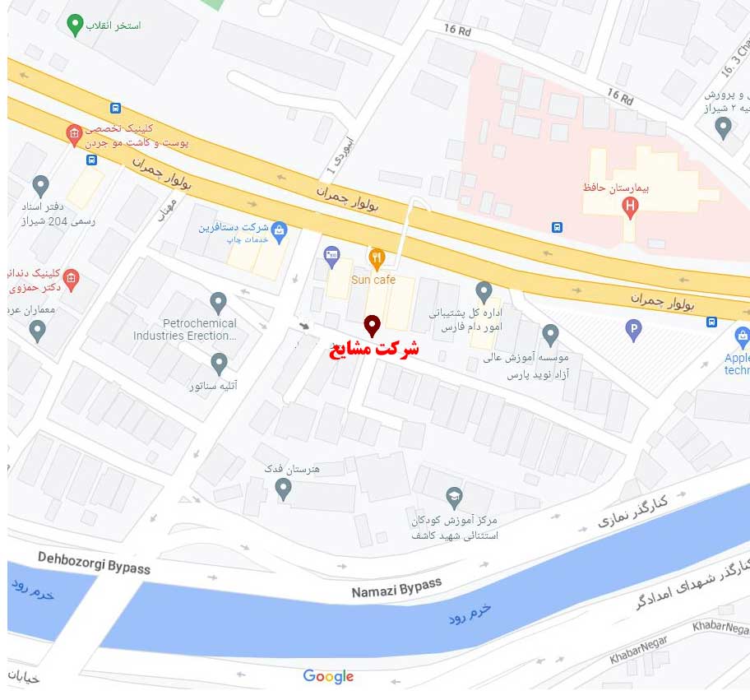Open the graduation cap marker for مرکز آموزش کودکان
The image size is (750, 700).
(x=454, y=498)
